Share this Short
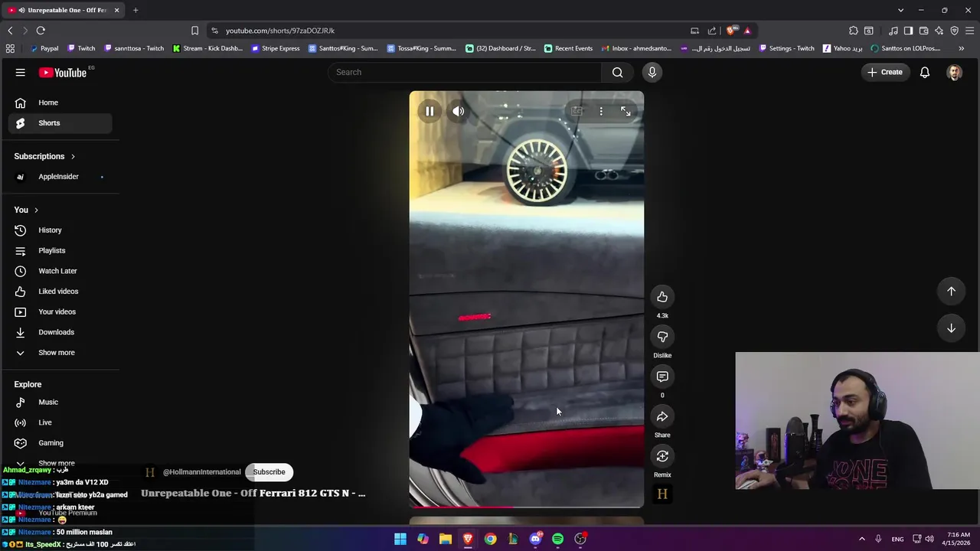Viewport: 980px width, 551px height. (x=662, y=416)
